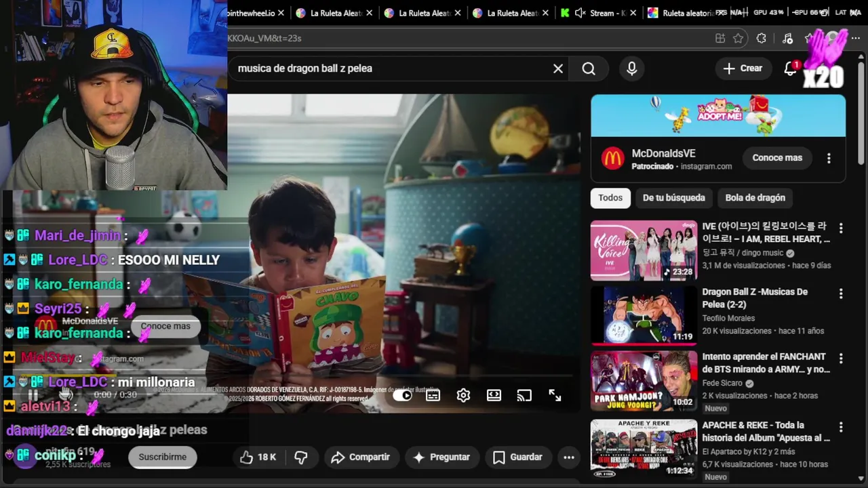Start voice search with microphone icon

pos(632,68)
